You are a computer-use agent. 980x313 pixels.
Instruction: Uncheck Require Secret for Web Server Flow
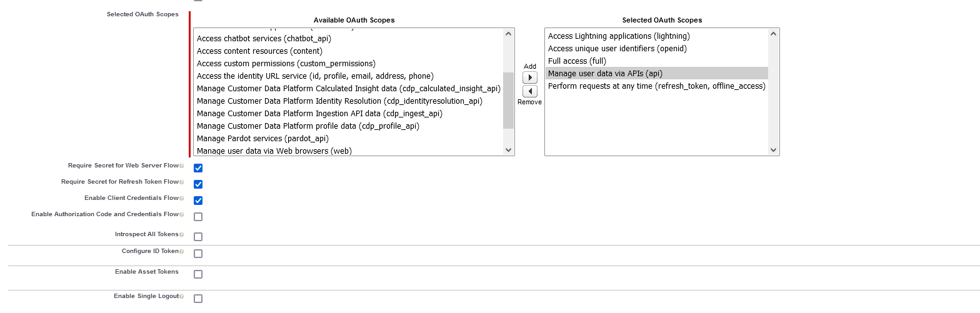(x=198, y=168)
